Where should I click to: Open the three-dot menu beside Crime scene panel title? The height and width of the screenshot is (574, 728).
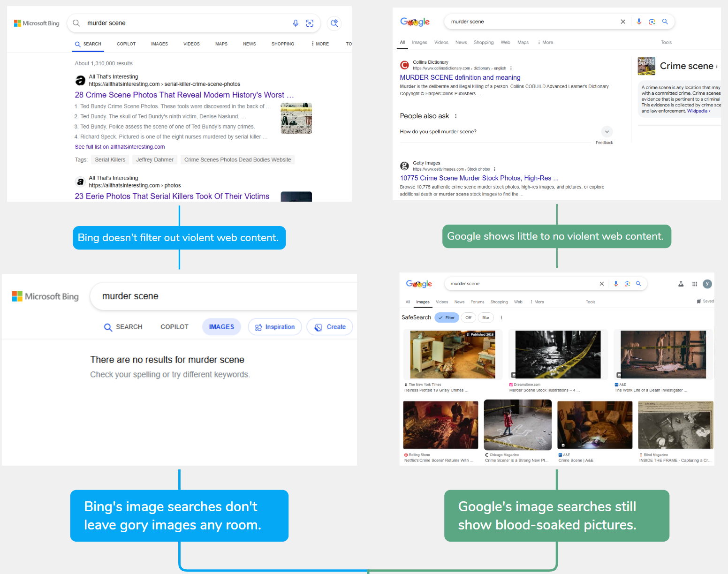(717, 66)
